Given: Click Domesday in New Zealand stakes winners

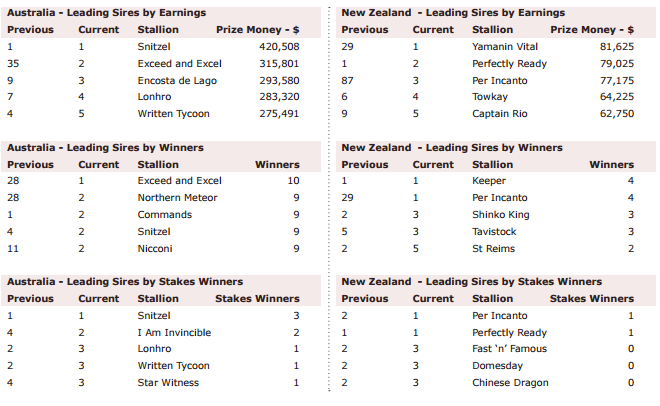Looking at the screenshot, I should 497,366.
